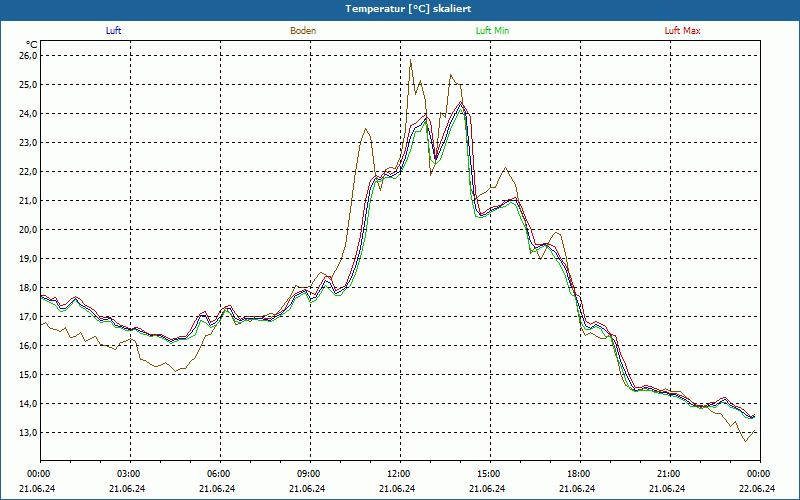Click the 18,0 y-axis value
The width and height of the screenshot is (800, 500).
click(29, 287)
